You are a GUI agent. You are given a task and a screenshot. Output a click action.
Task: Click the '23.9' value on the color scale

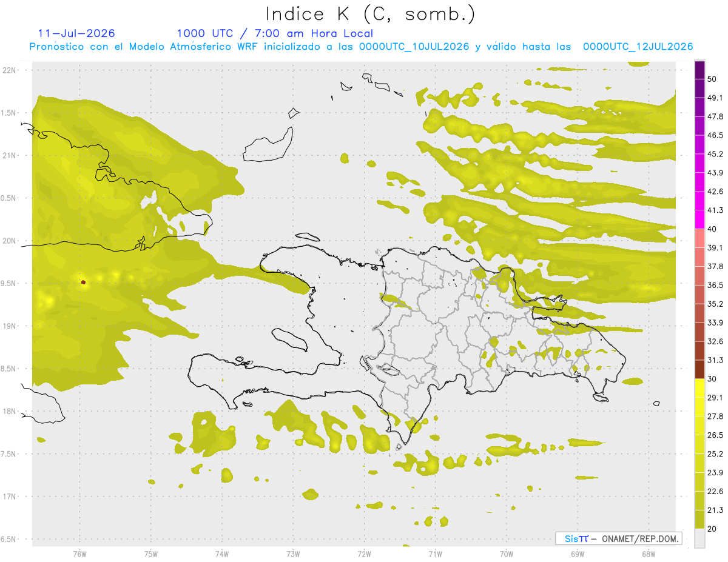point(716,473)
